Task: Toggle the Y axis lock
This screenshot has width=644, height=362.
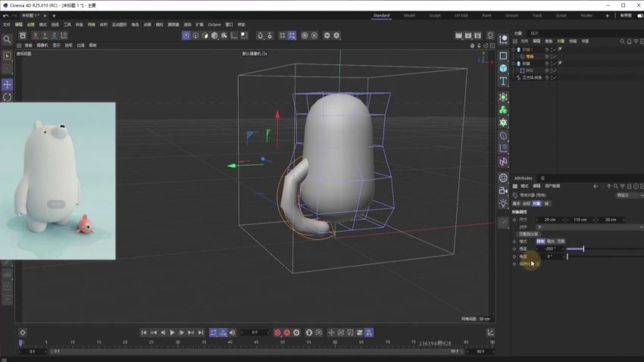Action: 45,36
